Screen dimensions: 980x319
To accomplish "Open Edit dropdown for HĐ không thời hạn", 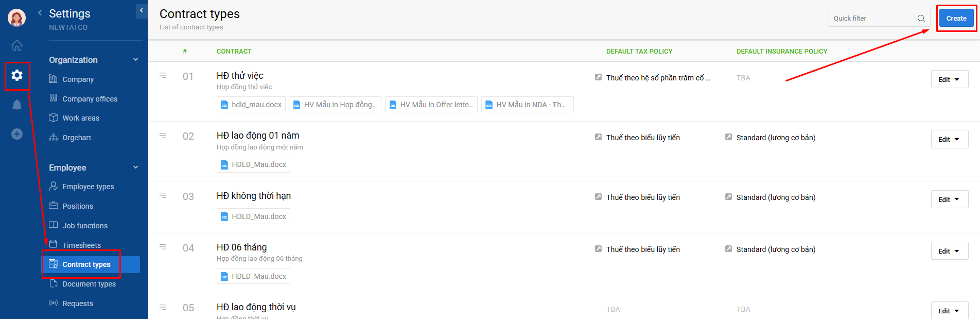I will [949, 199].
